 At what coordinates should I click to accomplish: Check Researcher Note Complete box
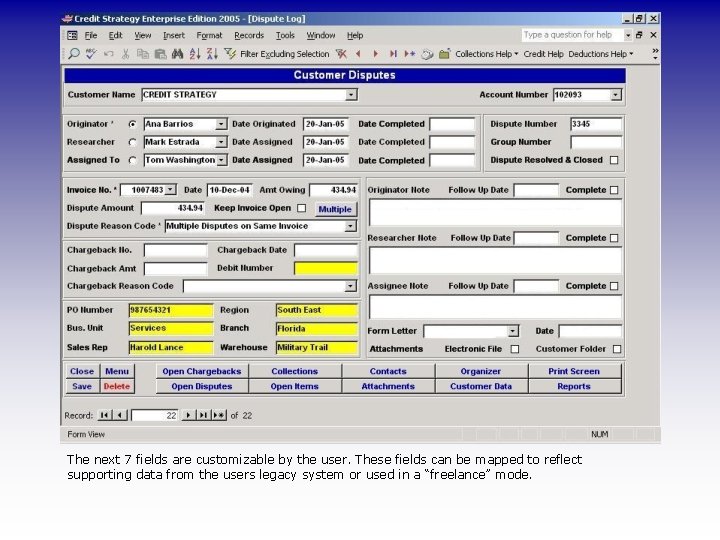(x=614, y=238)
